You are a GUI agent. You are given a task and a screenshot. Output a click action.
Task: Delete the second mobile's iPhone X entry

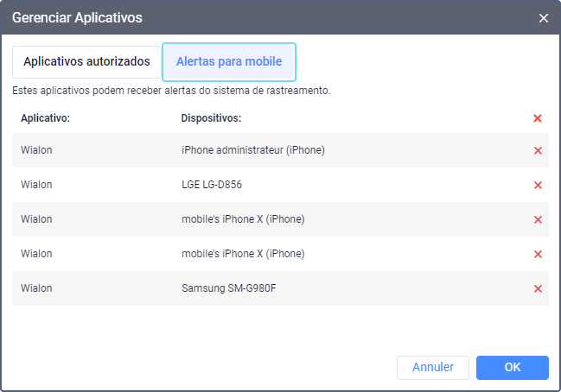(x=538, y=255)
